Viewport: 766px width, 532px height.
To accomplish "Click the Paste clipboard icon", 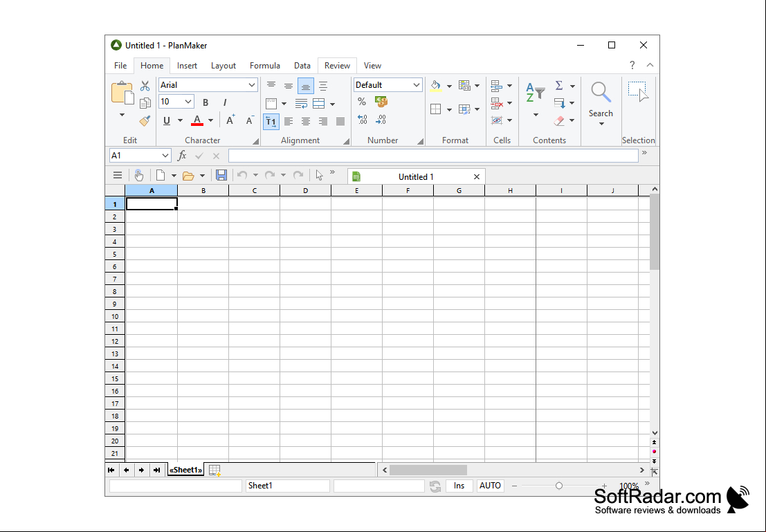I will pos(122,93).
